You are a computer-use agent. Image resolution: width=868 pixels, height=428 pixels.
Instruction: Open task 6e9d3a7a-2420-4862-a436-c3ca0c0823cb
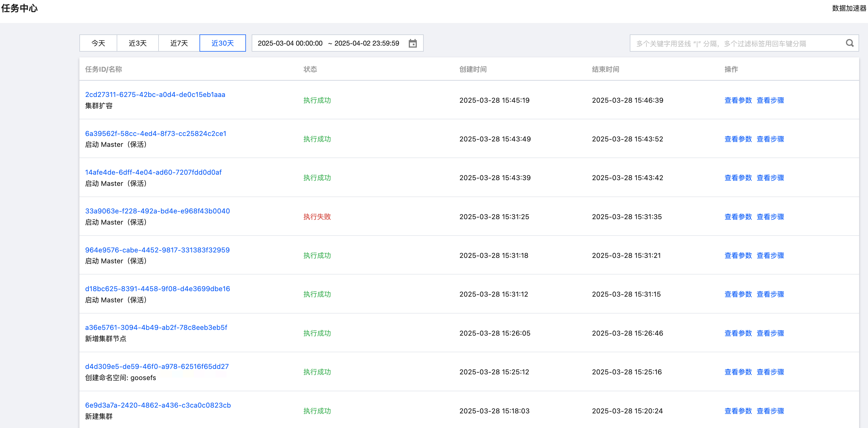(x=158, y=405)
